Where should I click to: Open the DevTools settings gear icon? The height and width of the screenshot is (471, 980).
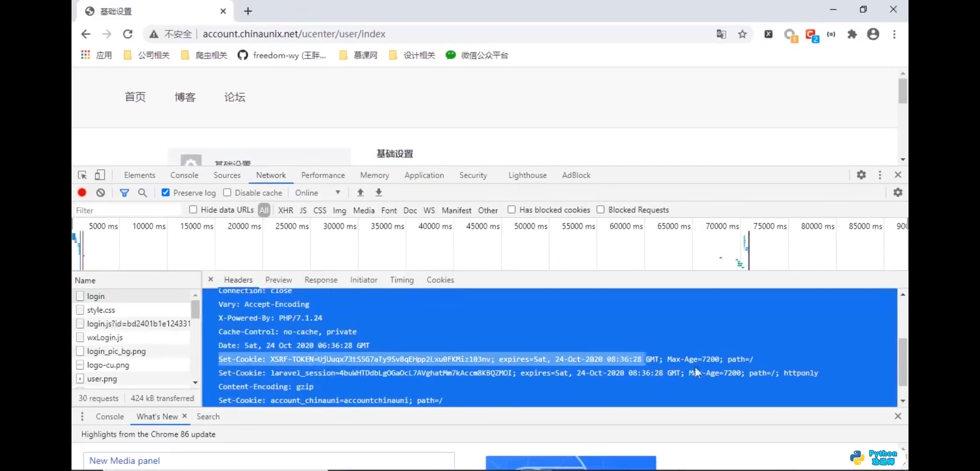point(861,175)
